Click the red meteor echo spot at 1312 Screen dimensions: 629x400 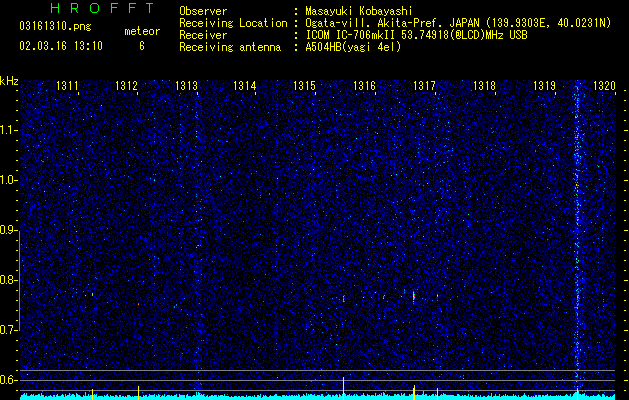[x=138, y=304]
